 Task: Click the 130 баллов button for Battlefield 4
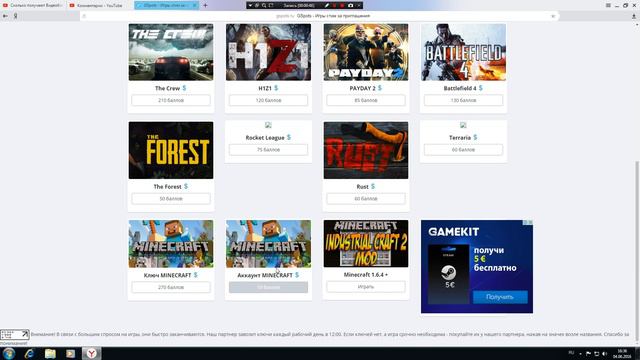(x=463, y=100)
